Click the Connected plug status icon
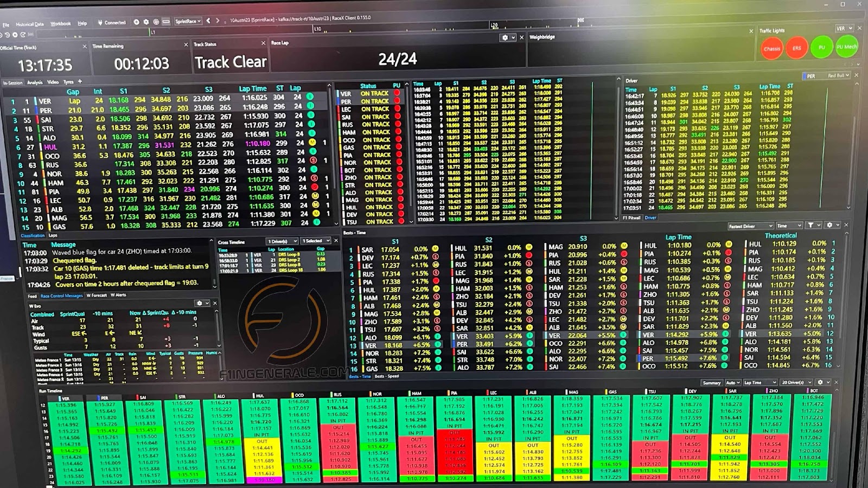The width and height of the screenshot is (868, 488). click(100, 23)
